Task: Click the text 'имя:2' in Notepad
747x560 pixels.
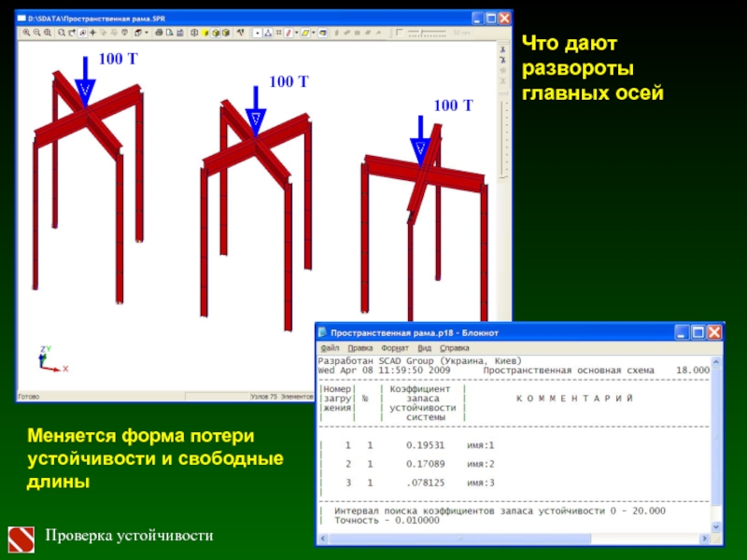Action: pos(480,464)
